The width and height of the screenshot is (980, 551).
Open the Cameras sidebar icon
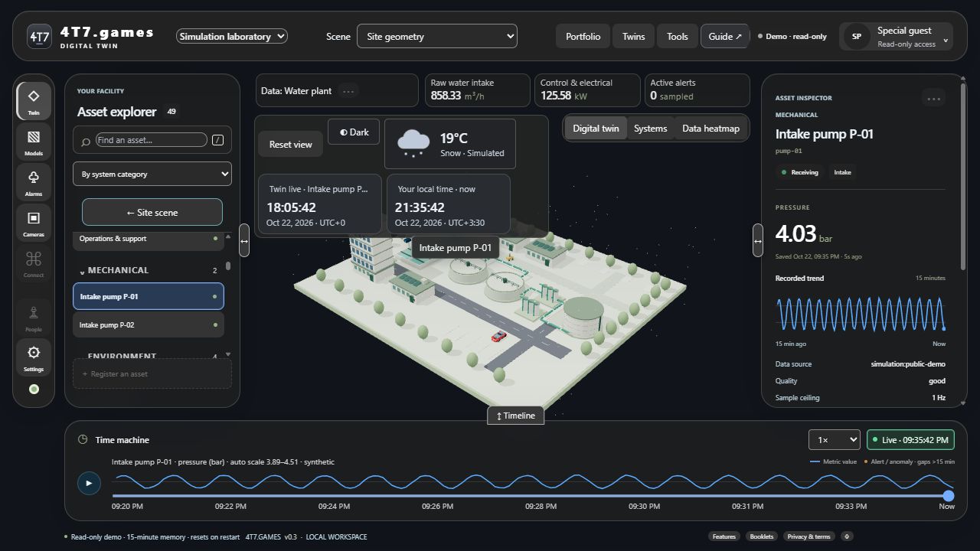pos(34,223)
